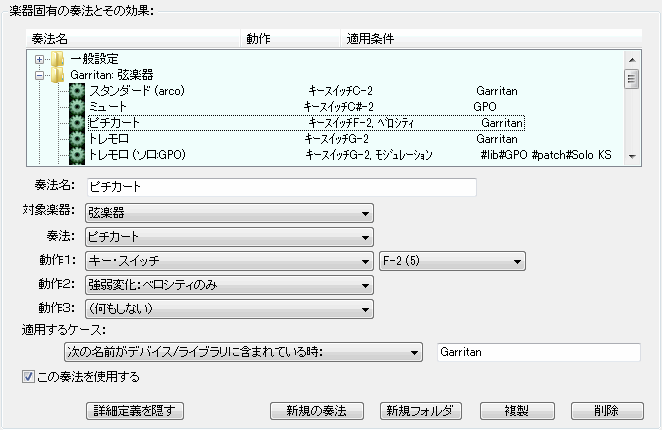Click キースイッチF-2, ベロシティ text
662x430 pixels.
click(361, 123)
